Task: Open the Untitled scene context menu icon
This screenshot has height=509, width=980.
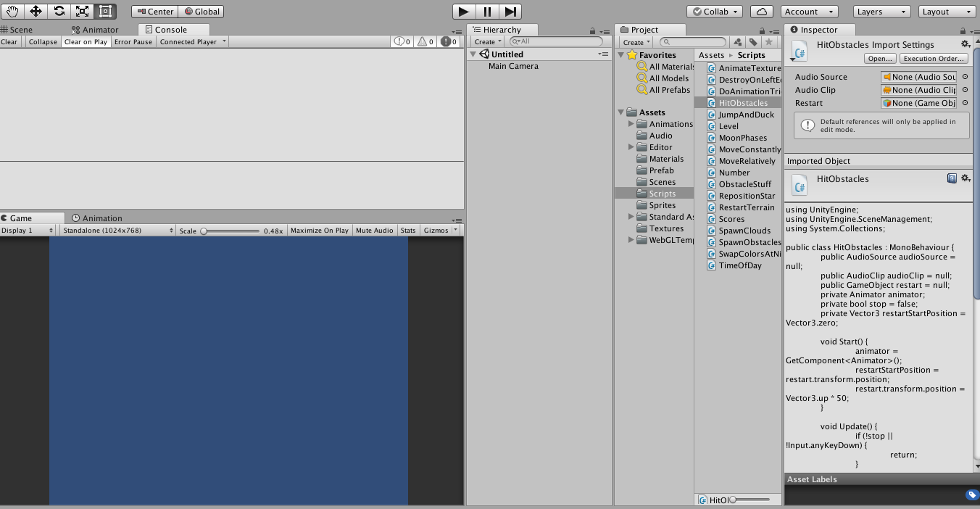Action: pyautogui.click(x=603, y=54)
